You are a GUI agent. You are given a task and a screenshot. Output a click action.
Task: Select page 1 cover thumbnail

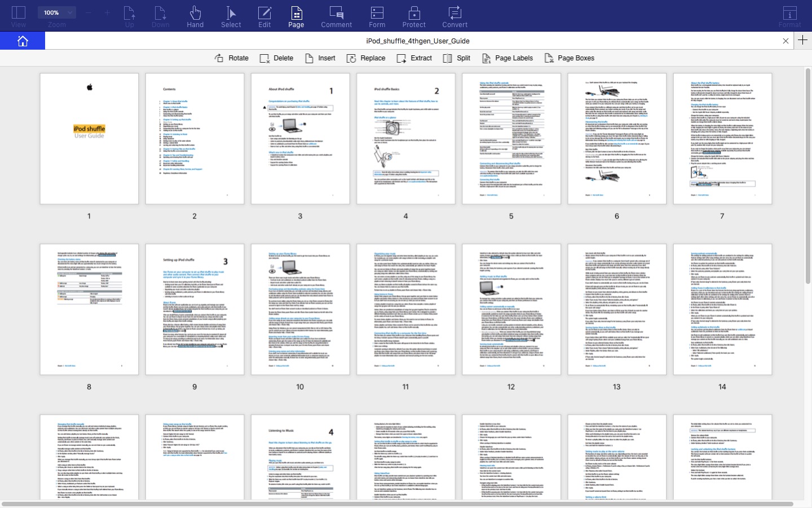point(89,139)
